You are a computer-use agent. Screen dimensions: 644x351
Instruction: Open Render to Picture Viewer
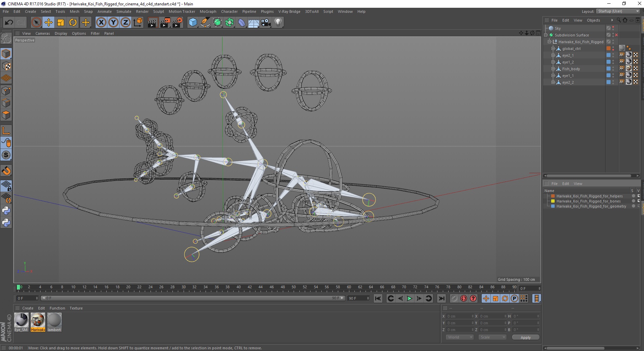(165, 23)
